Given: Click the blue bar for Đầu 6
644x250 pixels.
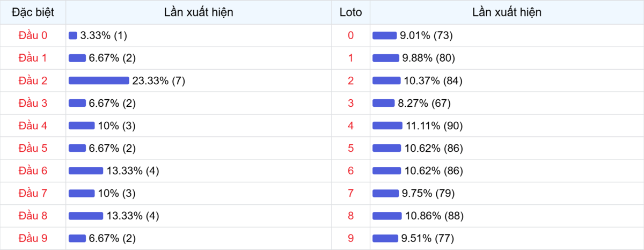Looking at the screenshot, I should [86, 171].
